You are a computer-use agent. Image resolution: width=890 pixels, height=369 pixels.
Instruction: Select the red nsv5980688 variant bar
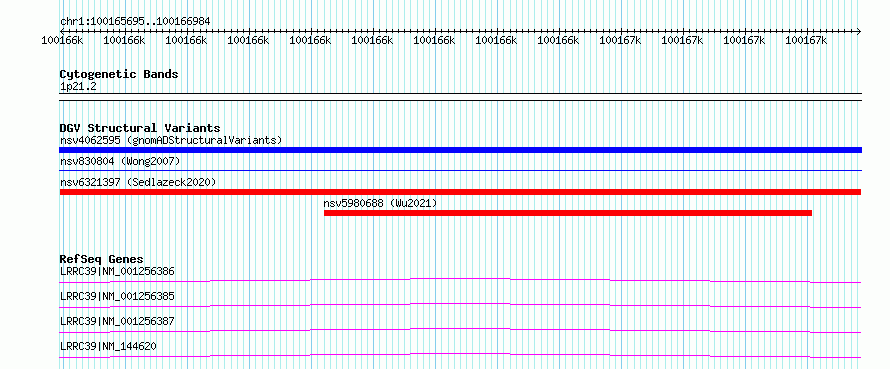pyautogui.click(x=568, y=213)
